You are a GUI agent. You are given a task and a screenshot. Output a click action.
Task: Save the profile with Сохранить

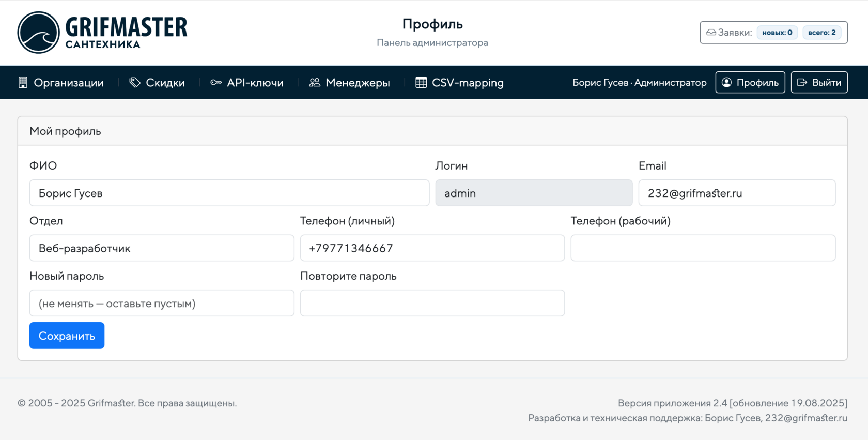pos(67,336)
